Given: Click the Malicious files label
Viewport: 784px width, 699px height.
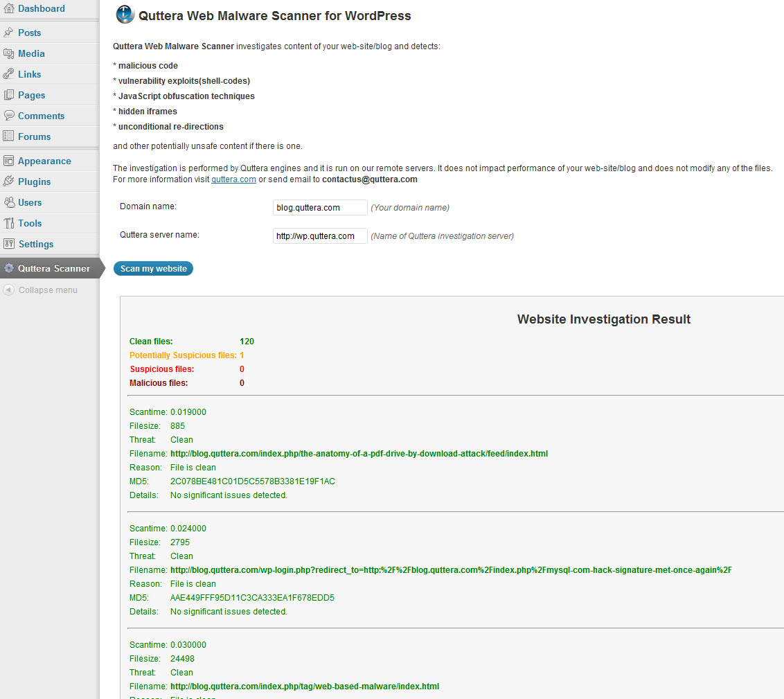Looking at the screenshot, I should (159, 383).
